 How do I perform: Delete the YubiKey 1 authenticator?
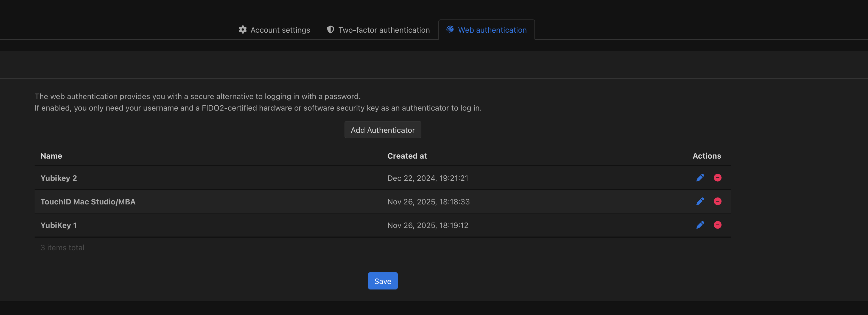[x=717, y=225]
